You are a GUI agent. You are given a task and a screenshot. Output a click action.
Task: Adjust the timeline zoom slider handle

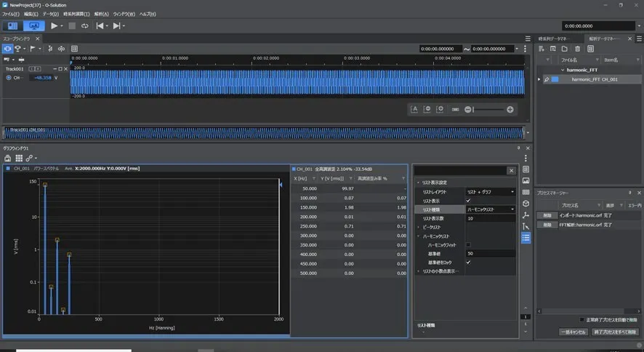[473, 109]
